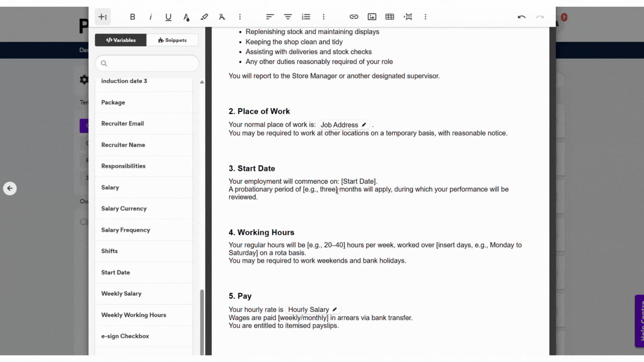
Task: Insert an image
Action: coord(372,17)
